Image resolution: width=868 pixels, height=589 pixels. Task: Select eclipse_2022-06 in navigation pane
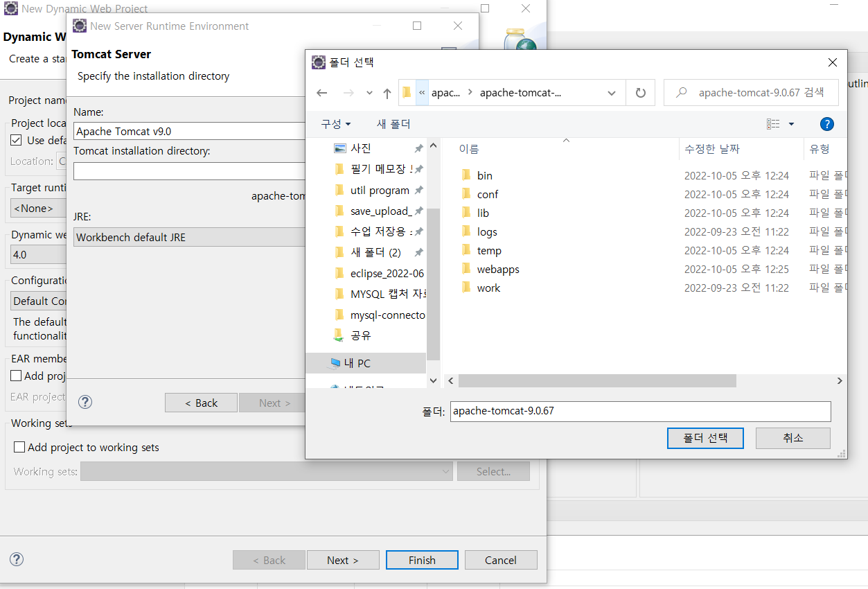tap(387, 273)
